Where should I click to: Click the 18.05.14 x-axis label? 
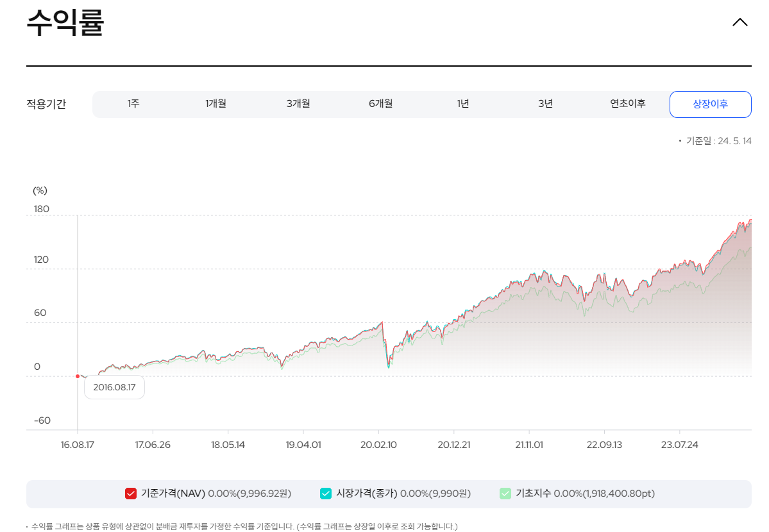coord(228,445)
